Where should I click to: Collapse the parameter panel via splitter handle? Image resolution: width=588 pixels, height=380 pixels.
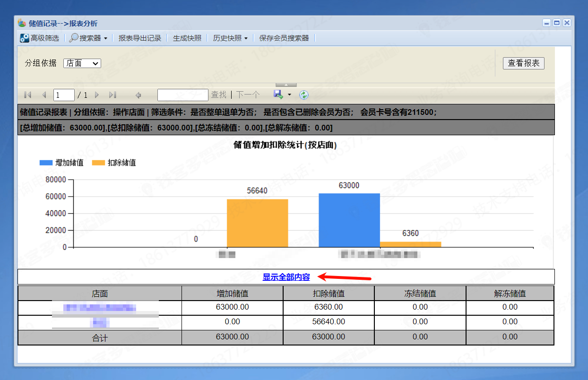(x=286, y=85)
